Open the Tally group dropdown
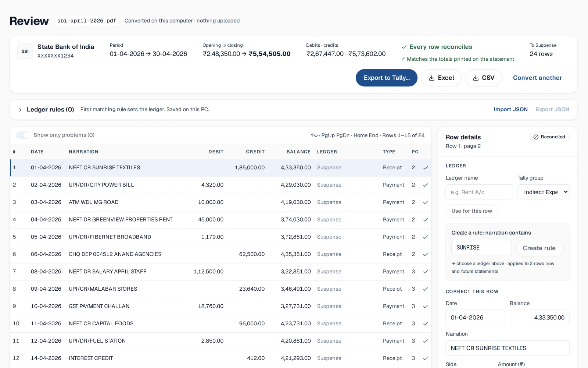This screenshot has height=368, width=588. (543, 192)
